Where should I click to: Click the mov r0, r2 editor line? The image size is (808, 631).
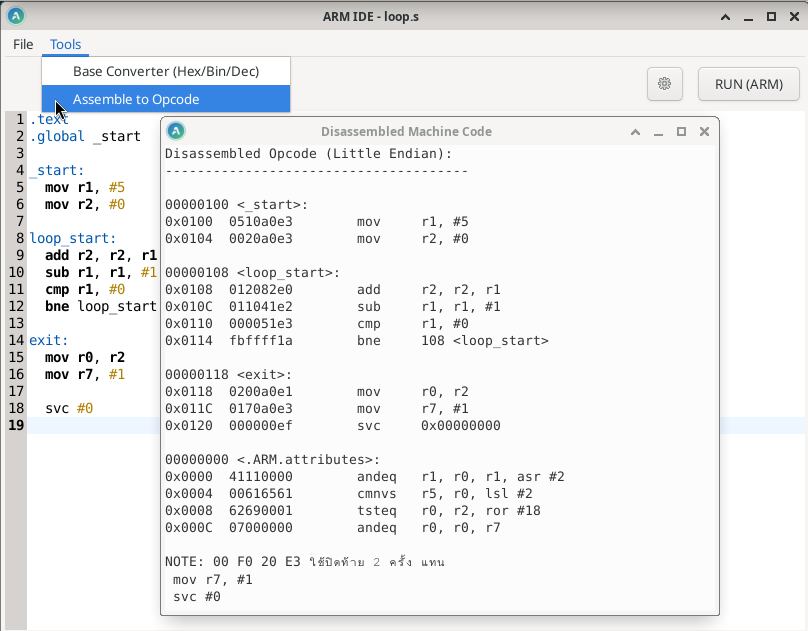pyautogui.click(x=85, y=357)
